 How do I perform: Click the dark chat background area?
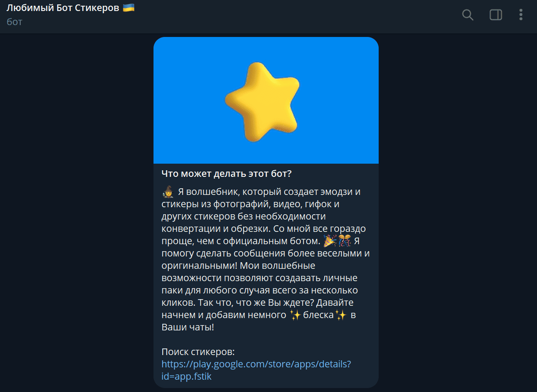tap(66, 220)
